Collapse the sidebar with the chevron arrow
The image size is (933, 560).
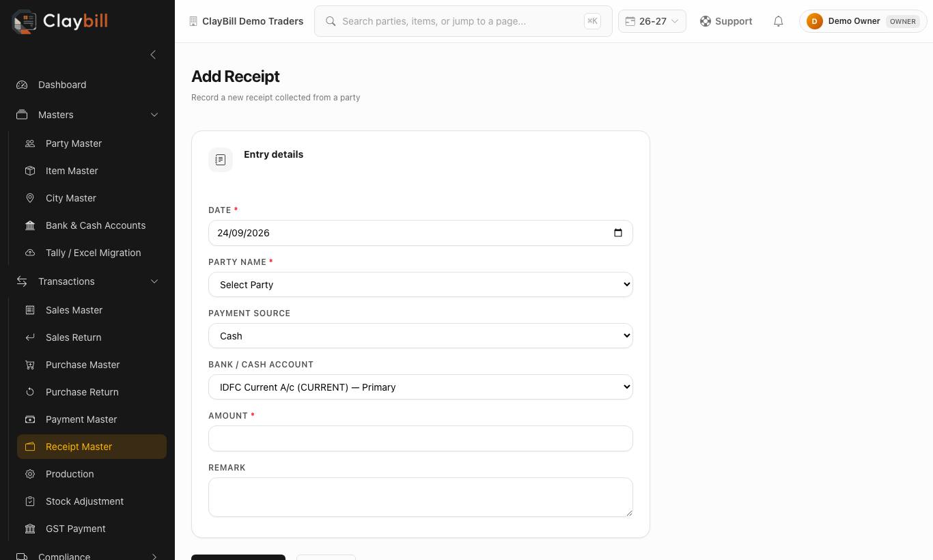pyautogui.click(x=153, y=55)
